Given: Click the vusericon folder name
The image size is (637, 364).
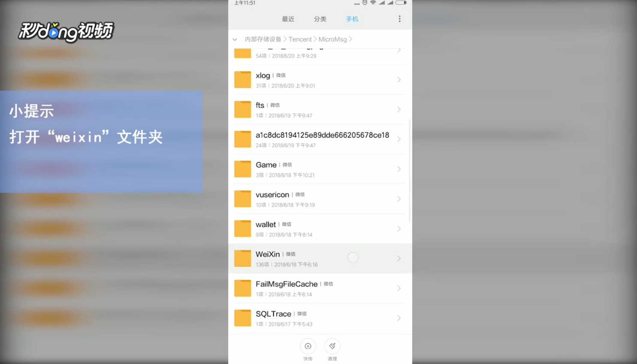Looking at the screenshot, I should coord(272,195).
